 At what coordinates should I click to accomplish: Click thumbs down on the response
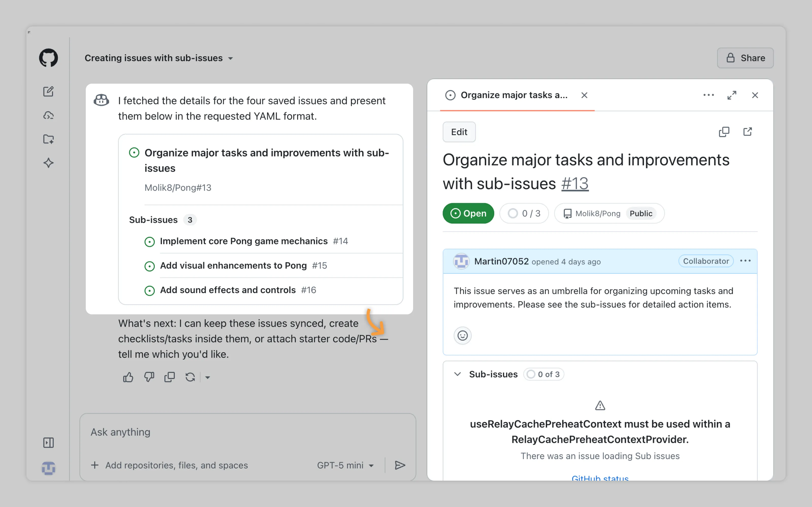(149, 377)
